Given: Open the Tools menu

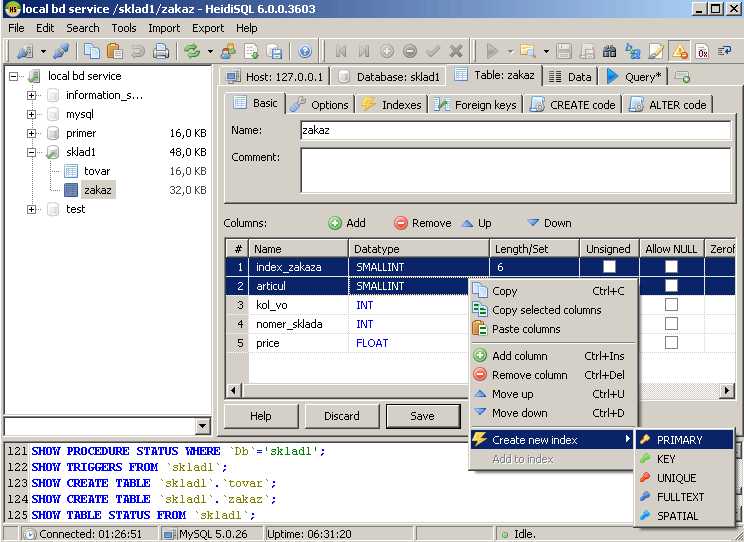Looking at the screenshot, I should click(x=124, y=28).
